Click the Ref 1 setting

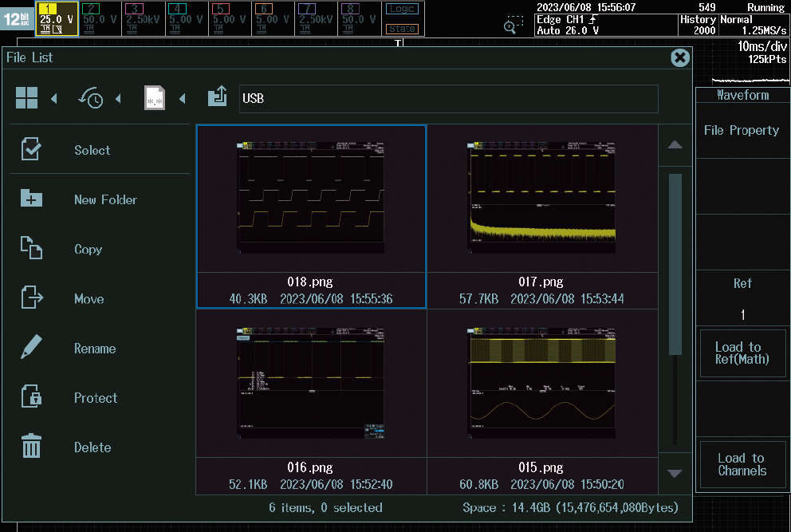(742, 298)
